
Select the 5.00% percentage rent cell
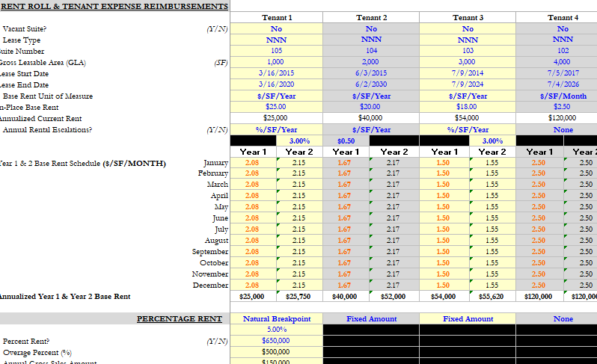(x=277, y=330)
